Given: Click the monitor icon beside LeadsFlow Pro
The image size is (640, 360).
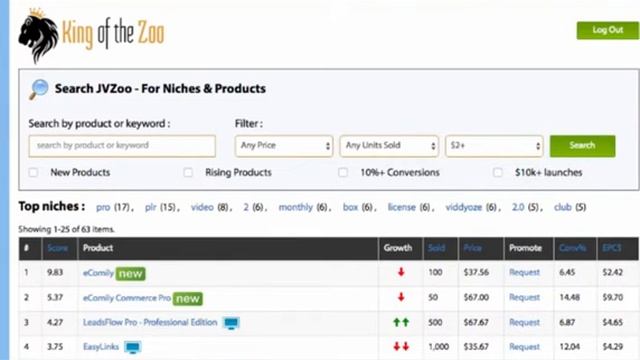Looking at the screenshot, I should tap(231, 323).
